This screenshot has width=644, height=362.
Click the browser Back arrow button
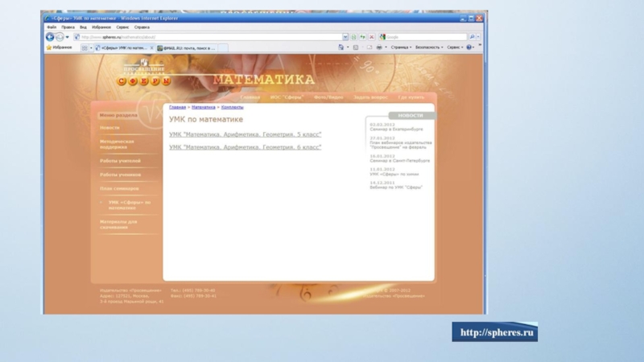[50, 37]
